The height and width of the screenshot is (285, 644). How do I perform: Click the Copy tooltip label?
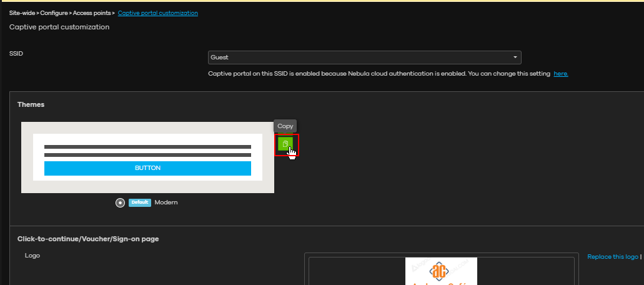pos(285,126)
